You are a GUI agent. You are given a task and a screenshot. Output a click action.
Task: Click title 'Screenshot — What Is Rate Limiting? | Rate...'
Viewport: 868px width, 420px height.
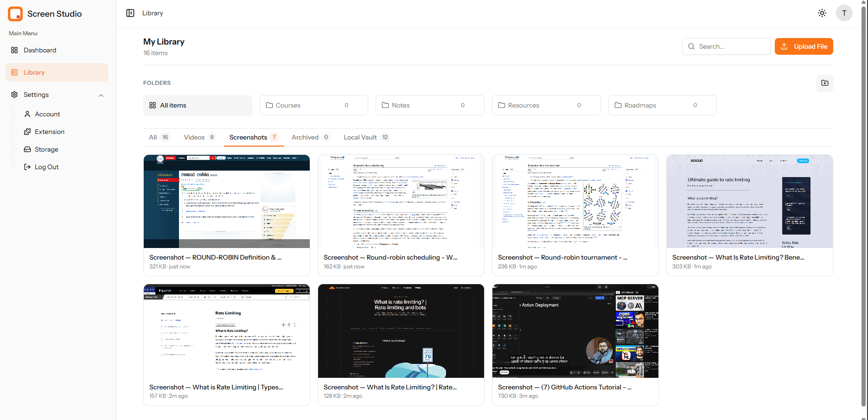[390, 387]
